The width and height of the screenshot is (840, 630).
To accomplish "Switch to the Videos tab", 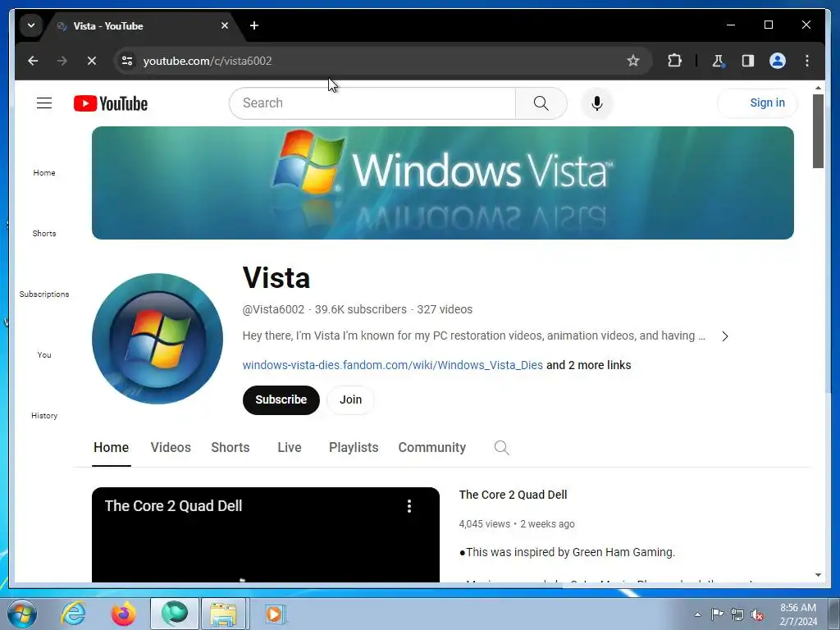I will [x=171, y=447].
